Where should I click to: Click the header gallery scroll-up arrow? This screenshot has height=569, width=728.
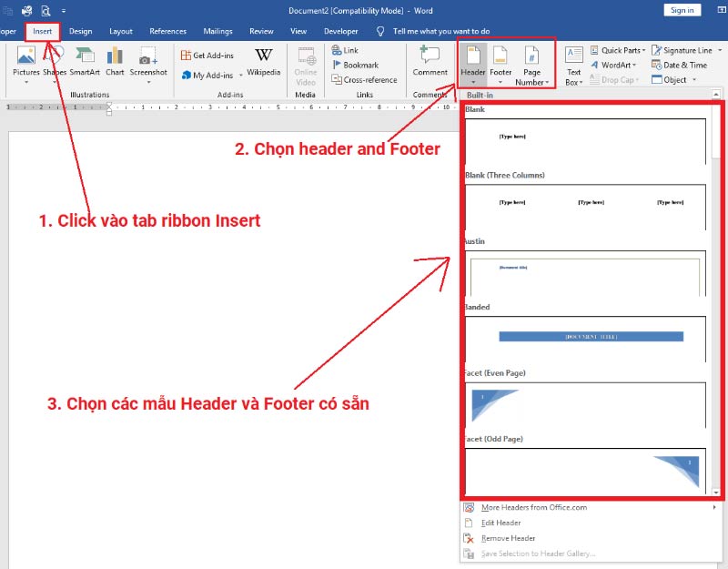click(716, 95)
